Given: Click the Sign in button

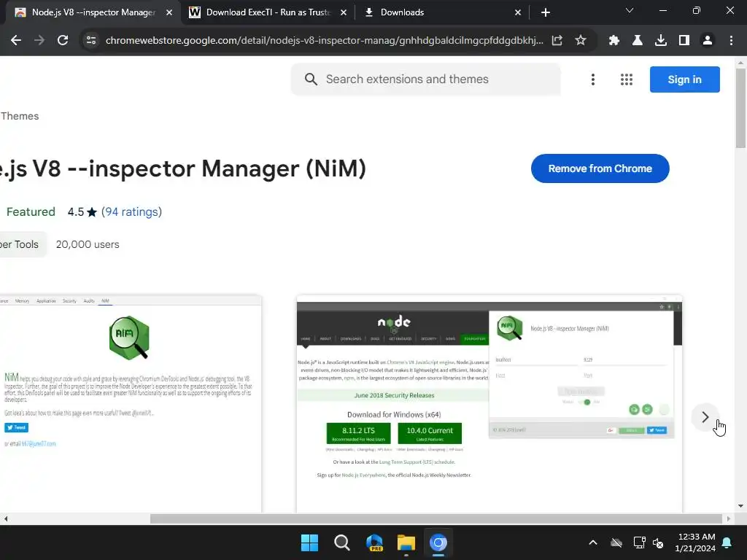Looking at the screenshot, I should click(x=684, y=79).
